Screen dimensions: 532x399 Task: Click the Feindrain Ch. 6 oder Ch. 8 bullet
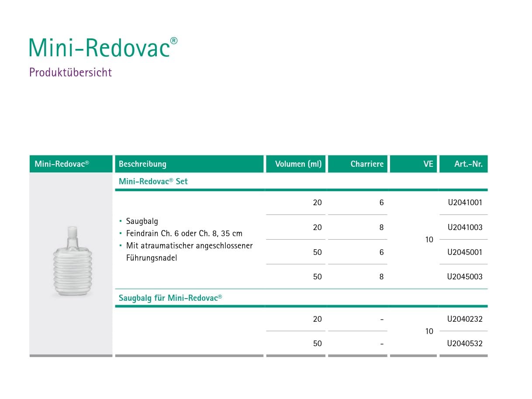(184, 234)
